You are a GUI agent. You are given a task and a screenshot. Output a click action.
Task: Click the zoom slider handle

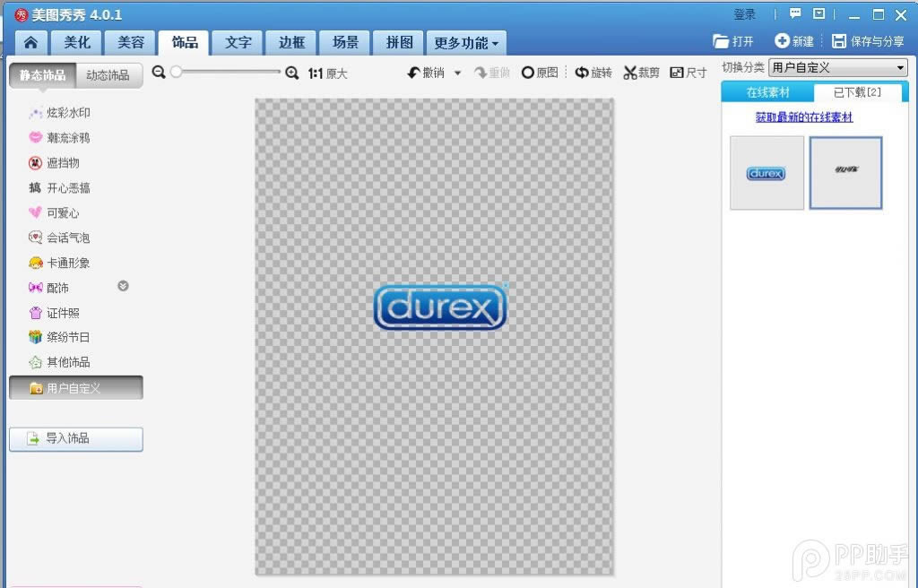tap(176, 72)
